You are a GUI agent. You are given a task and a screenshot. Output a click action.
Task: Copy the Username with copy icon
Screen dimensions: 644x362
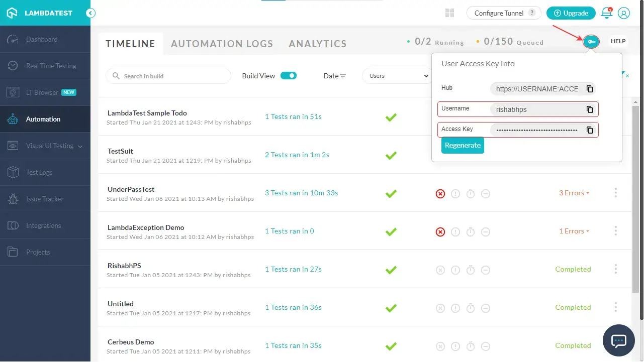pyautogui.click(x=589, y=109)
